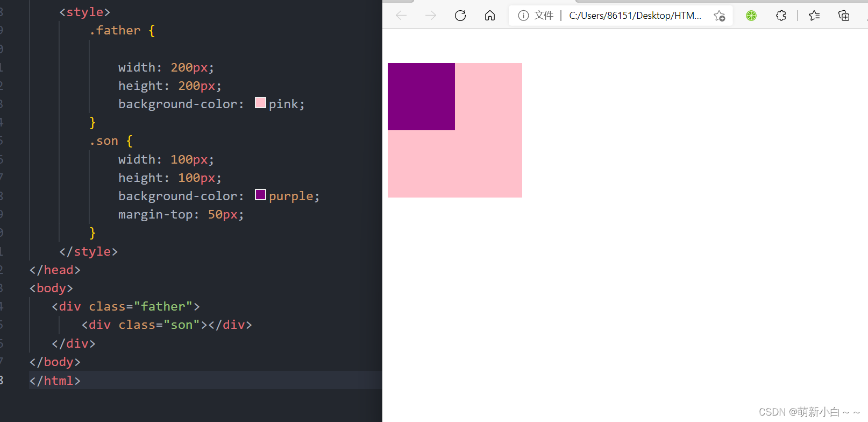Screen dimensions: 868x422
Task: Click the div class="son" line
Action: (167, 325)
